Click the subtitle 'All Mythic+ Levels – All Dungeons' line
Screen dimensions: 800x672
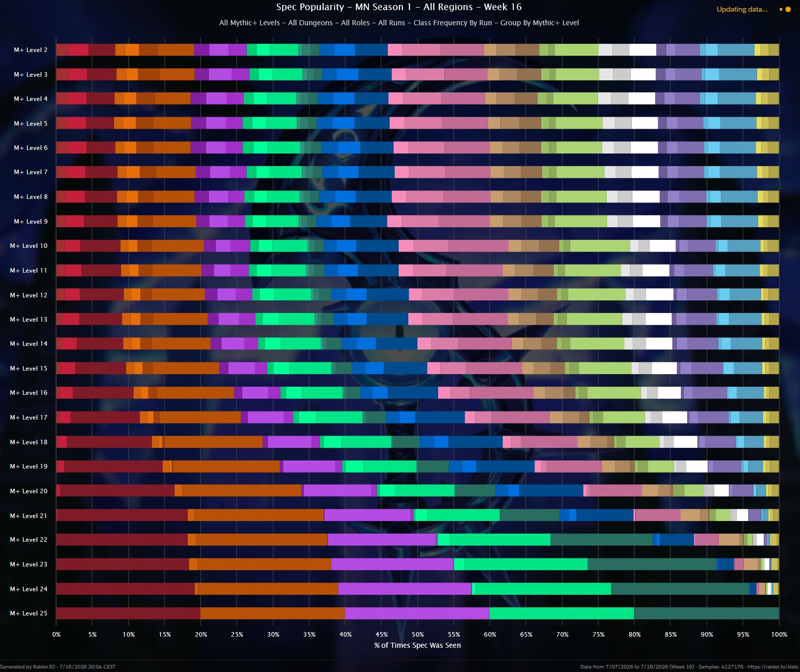coord(399,23)
